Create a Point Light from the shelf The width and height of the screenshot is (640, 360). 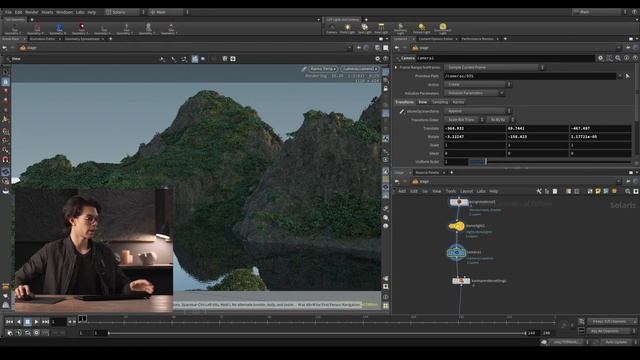click(347, 29)
